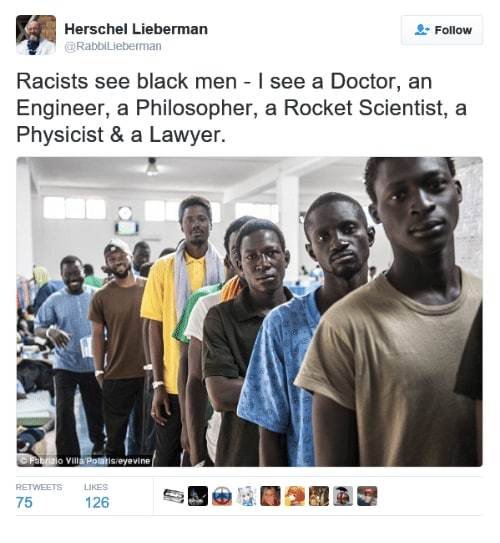The height and width of the screenshot is (543, 500).
Task: Click the RETWEETS label text
Action: click(39, 487)
